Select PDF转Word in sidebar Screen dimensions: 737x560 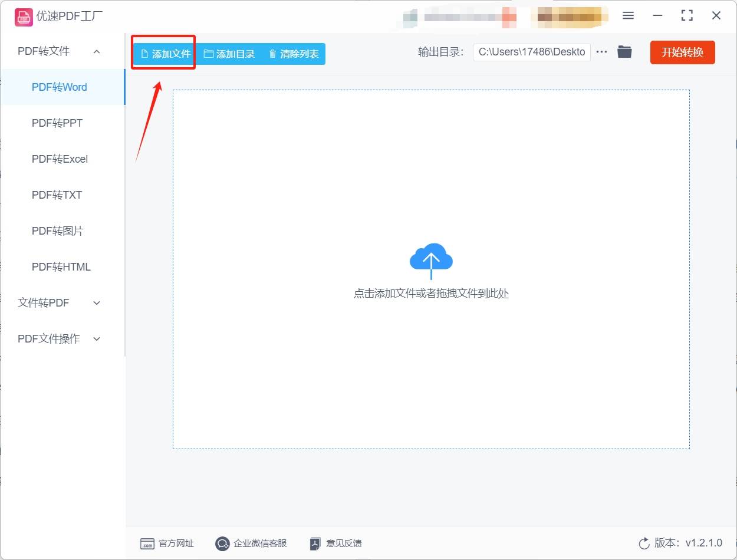tap(62, 87)
